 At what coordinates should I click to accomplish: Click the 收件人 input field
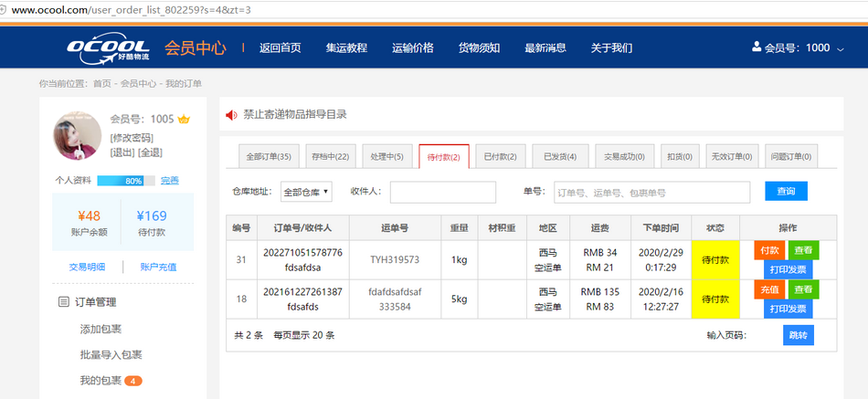(442, 192)
